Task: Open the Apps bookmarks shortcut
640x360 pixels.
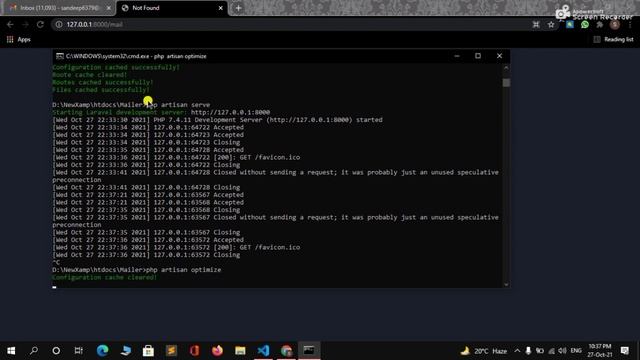Action: (18, 40)
